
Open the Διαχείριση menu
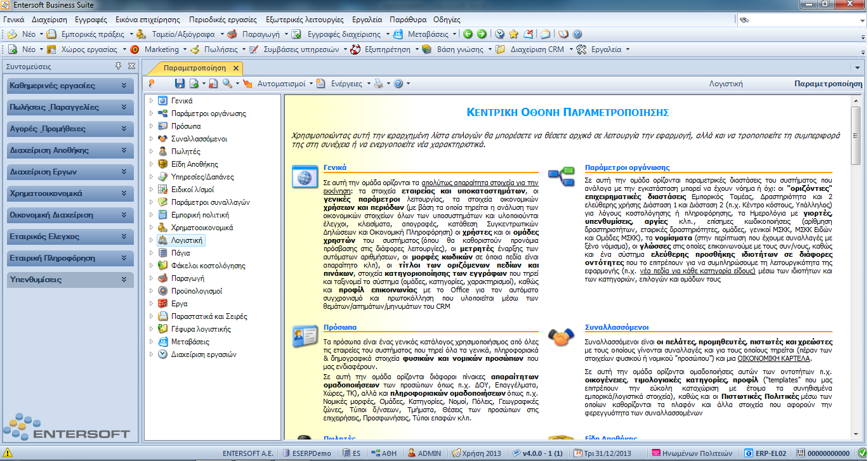click(x=49, y=20)
